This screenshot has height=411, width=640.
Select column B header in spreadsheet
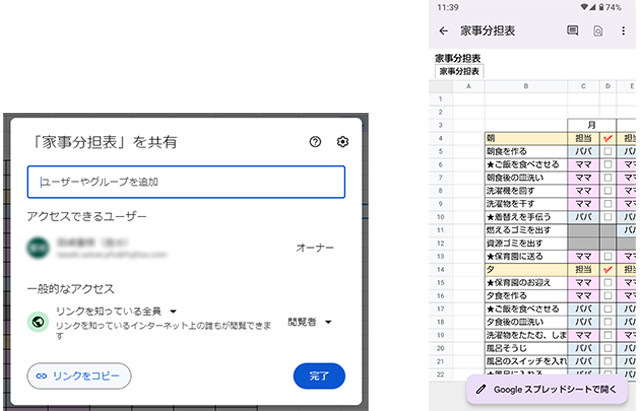(x=526, y=86)
